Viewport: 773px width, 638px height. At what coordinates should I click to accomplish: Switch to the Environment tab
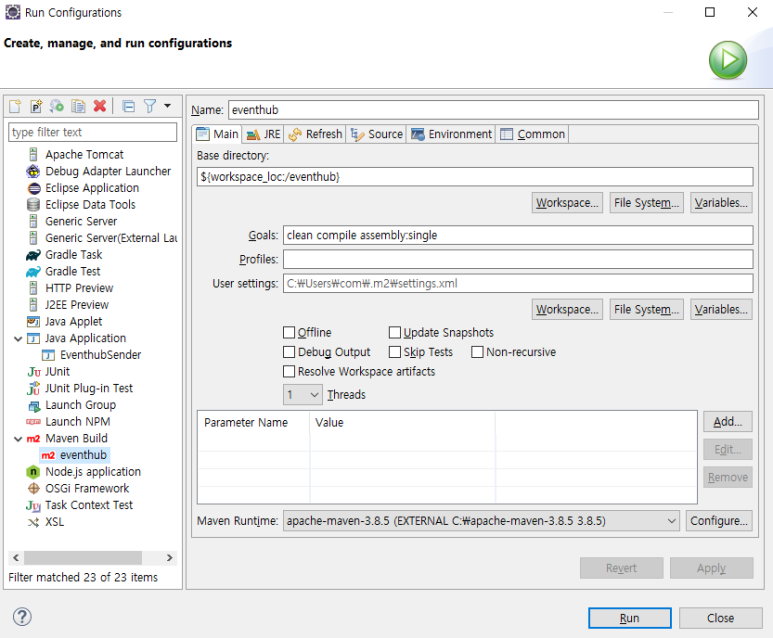[452, 134]
